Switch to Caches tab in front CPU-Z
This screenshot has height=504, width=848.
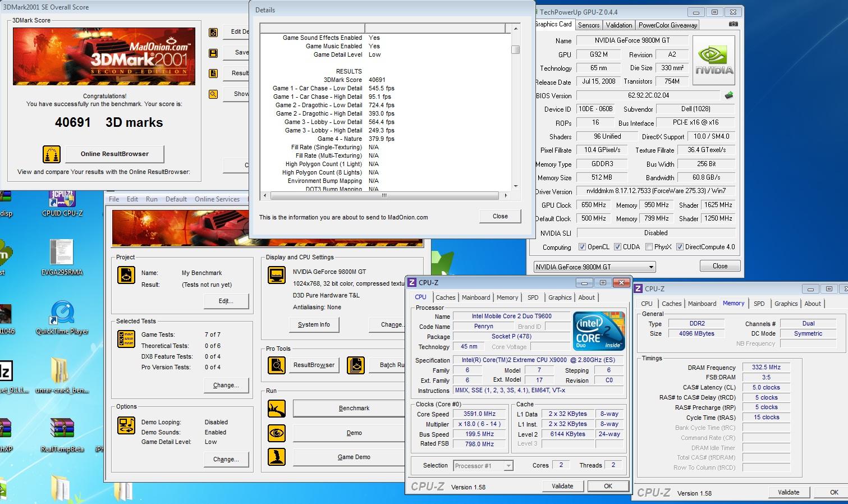pos(446,297)
